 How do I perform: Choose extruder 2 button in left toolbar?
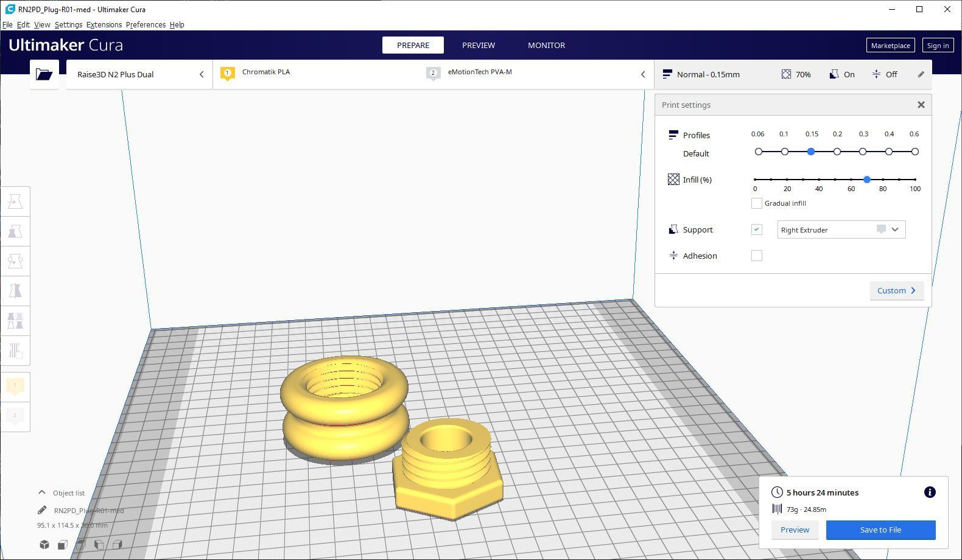pos(15,416)
